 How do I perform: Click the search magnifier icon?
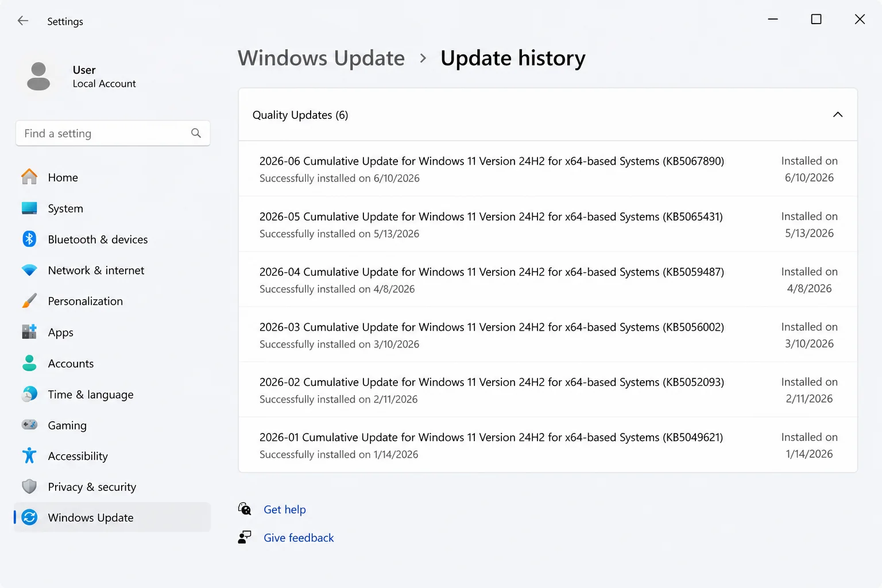(x=196, y=133)
